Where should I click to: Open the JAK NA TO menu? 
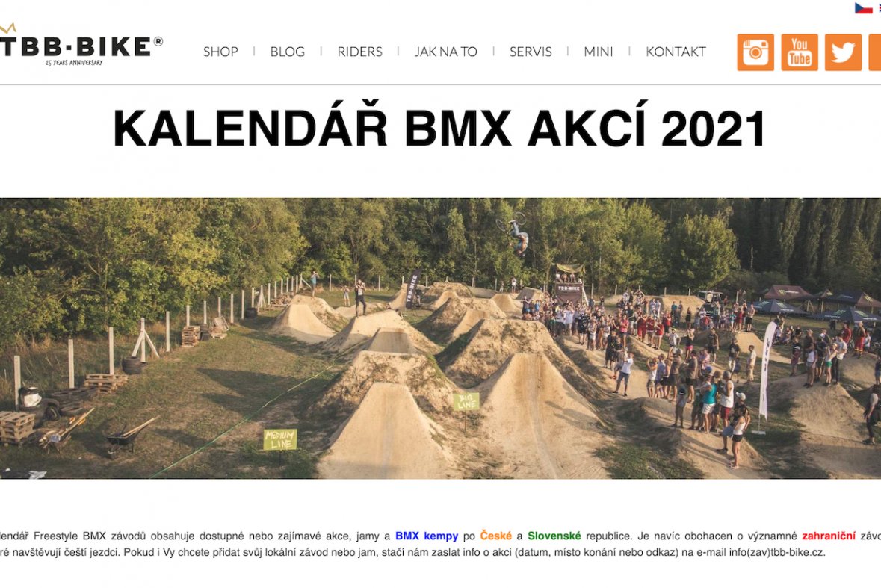coord(445,52)
